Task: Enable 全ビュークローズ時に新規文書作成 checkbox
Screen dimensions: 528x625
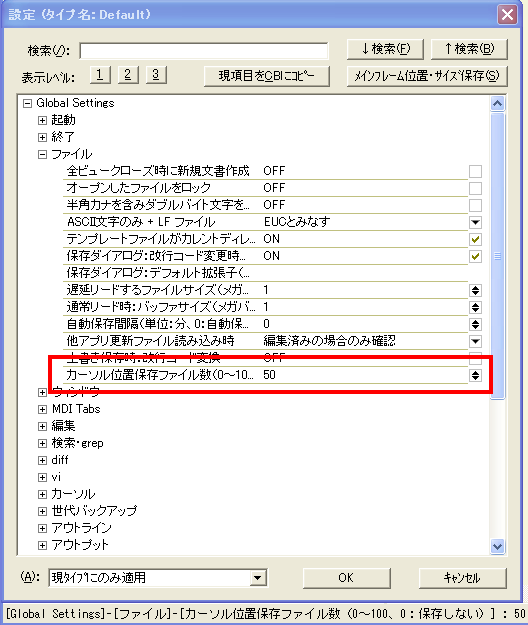Action: pos(475,171)
